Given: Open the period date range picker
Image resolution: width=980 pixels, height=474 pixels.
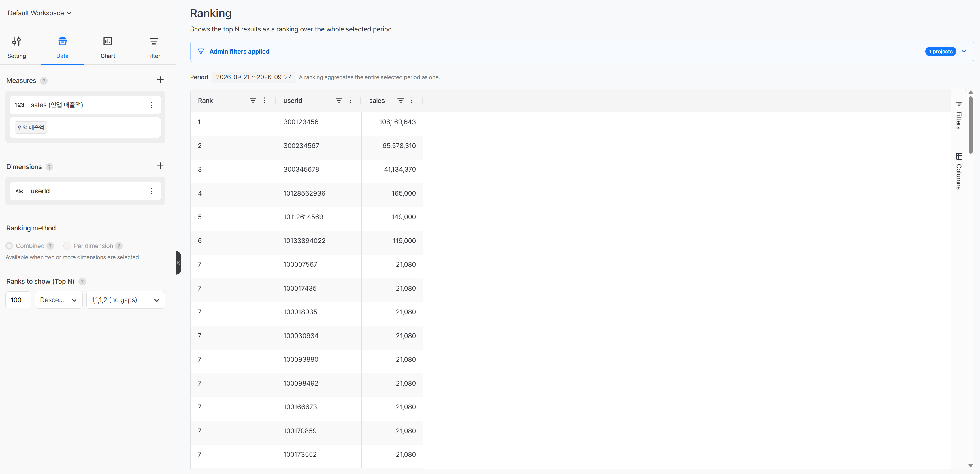Looking at the screenshot, I should (x=253, y=77).
